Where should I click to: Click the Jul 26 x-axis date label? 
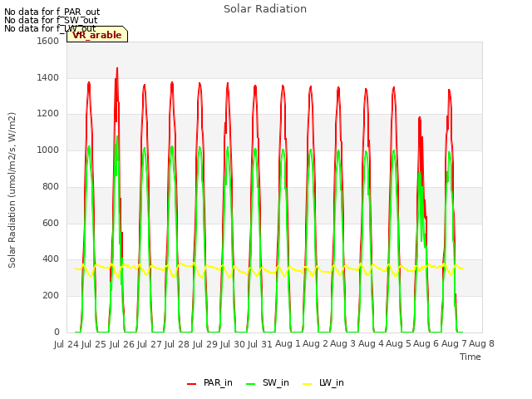[x=122, y=344]
